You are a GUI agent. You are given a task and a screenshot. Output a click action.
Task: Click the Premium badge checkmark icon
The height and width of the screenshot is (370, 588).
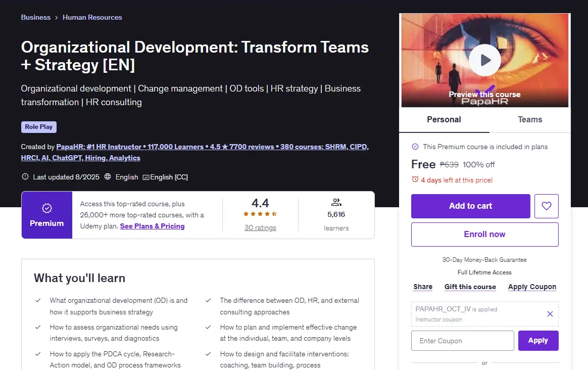point(47,208)
